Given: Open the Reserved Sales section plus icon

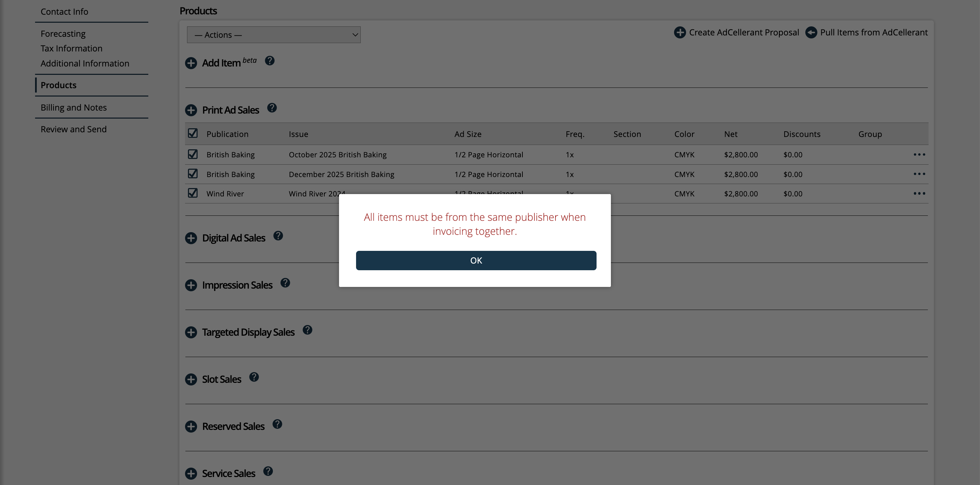Looking at the screenshot, I should click(x=191, y=427).
